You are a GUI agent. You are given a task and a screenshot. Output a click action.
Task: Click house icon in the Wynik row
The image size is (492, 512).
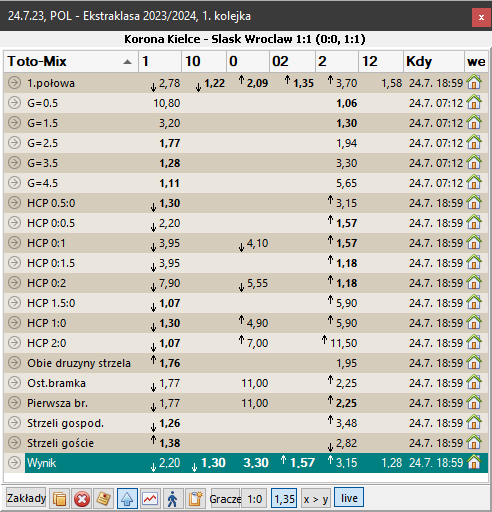[x=474, y=462]
